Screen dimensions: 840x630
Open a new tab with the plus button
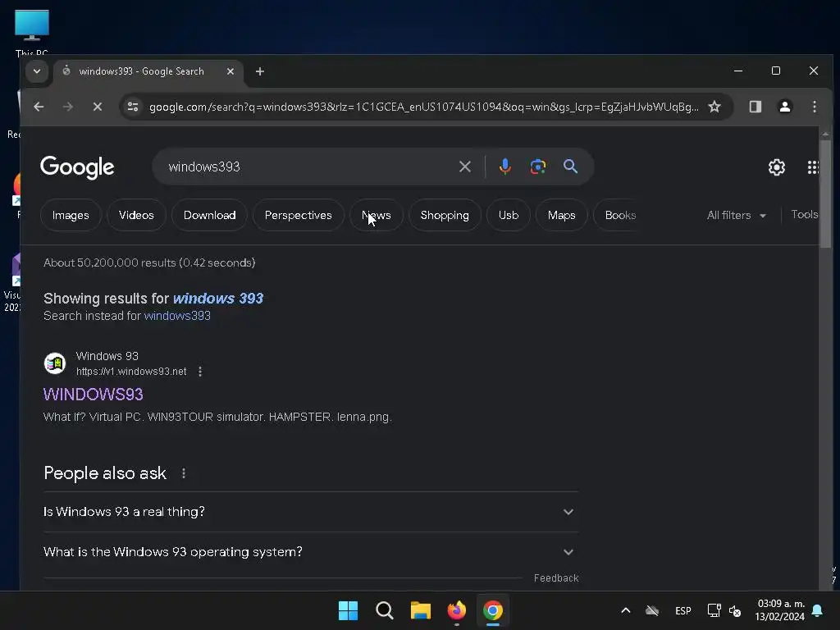(x=260, y=71)
